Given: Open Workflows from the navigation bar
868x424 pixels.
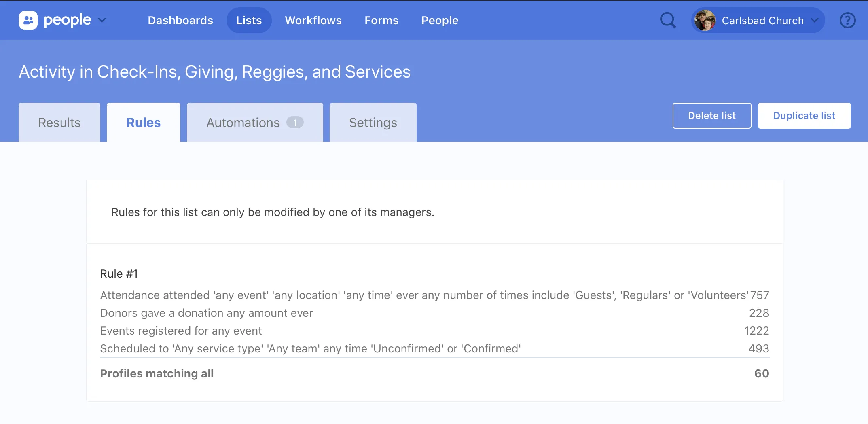Looking at the screenshot, I should click(313, 20).
